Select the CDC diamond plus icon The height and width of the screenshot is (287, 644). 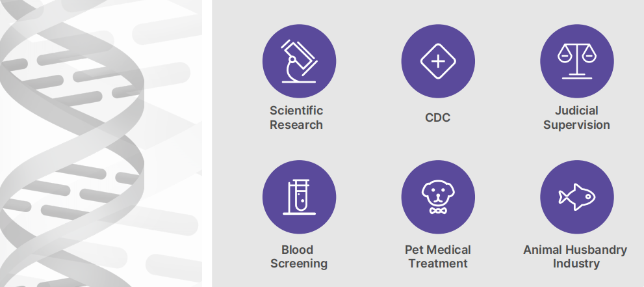coord(438,61)
